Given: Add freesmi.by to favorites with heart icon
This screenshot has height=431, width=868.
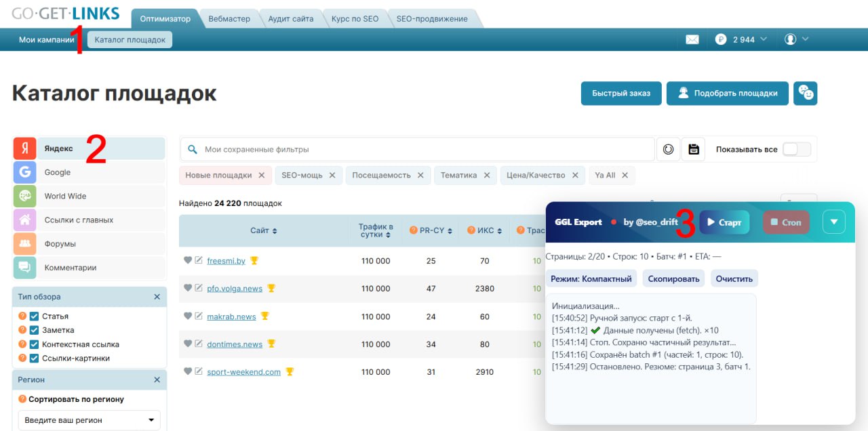Looking at the screenshot, I should click(188, 260).
